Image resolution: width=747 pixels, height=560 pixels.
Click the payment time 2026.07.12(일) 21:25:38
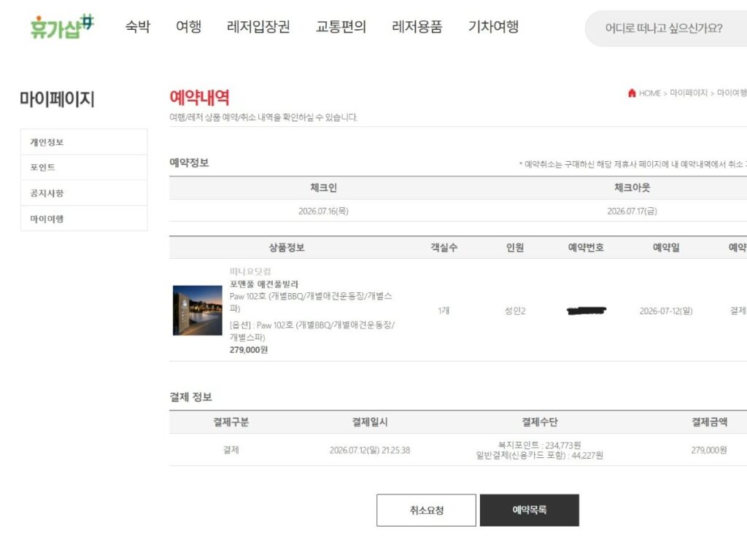click(x=370, y=450)
